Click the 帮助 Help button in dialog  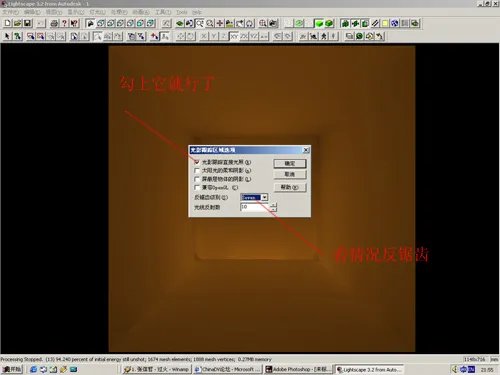click(290, 187)
